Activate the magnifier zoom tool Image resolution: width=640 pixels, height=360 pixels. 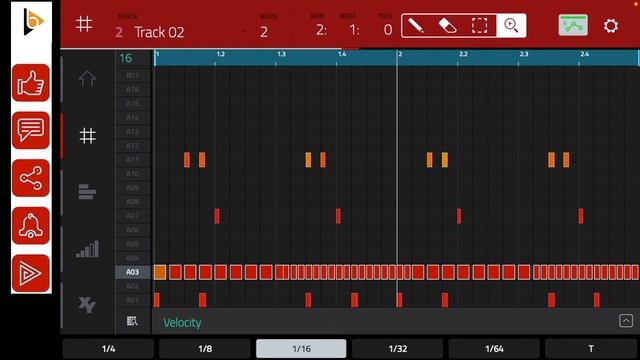coord(511,26)
